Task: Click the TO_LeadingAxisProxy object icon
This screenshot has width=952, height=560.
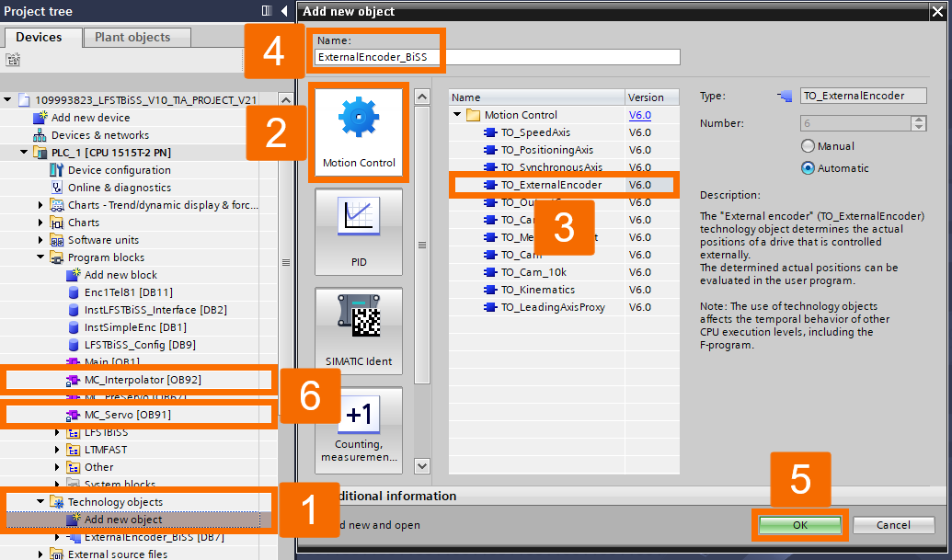Action: point(490,307)
